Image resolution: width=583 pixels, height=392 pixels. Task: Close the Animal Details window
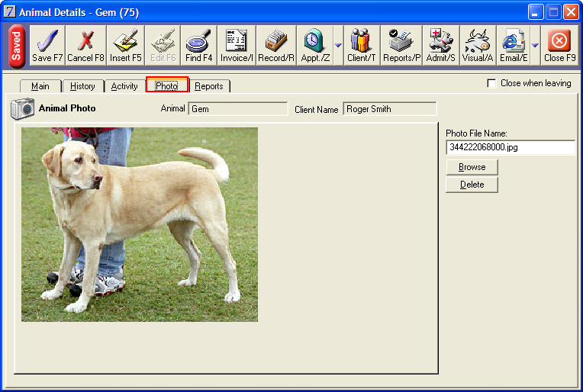[x=571, y=12]
